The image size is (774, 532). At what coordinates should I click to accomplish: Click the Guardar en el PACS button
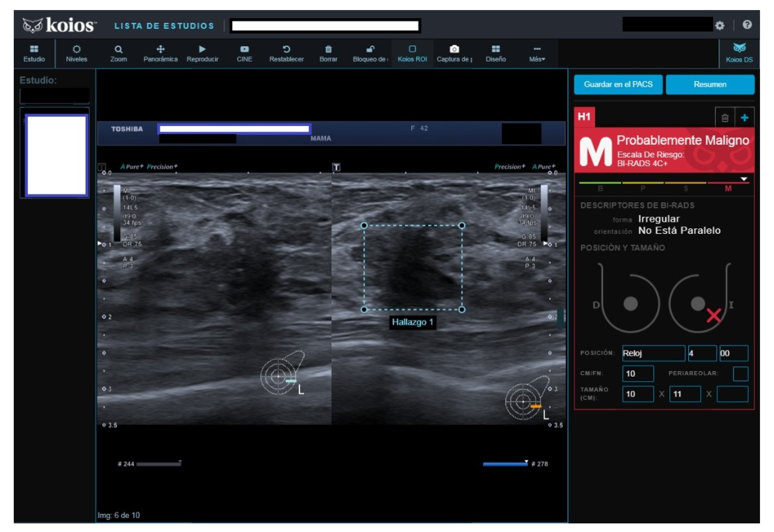pos(618,84)
